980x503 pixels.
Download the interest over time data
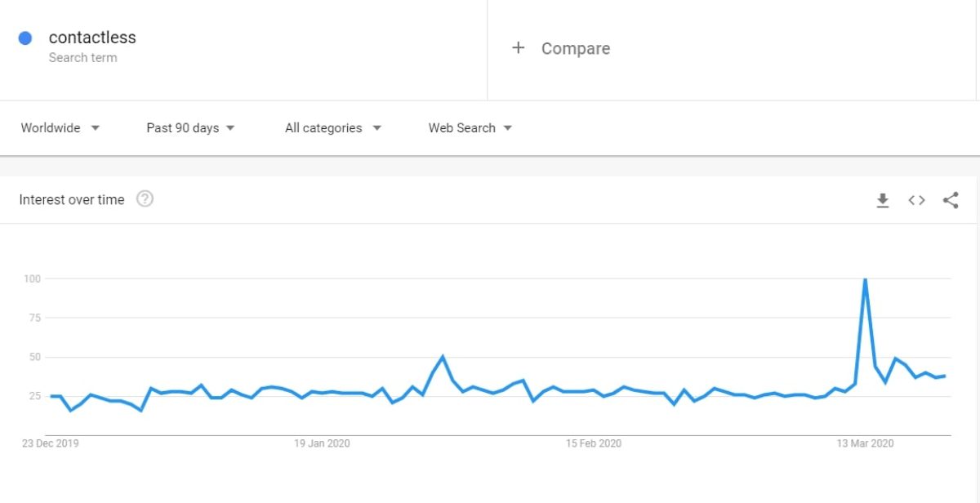(x=883, y=200)
